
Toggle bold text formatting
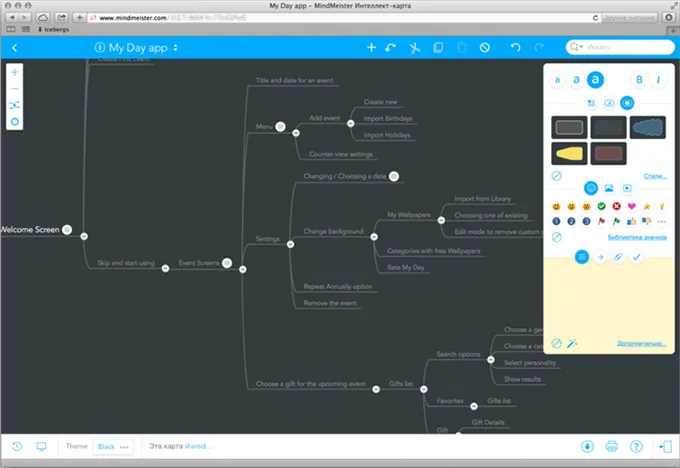pyautogui.click(x=639, y=79)
